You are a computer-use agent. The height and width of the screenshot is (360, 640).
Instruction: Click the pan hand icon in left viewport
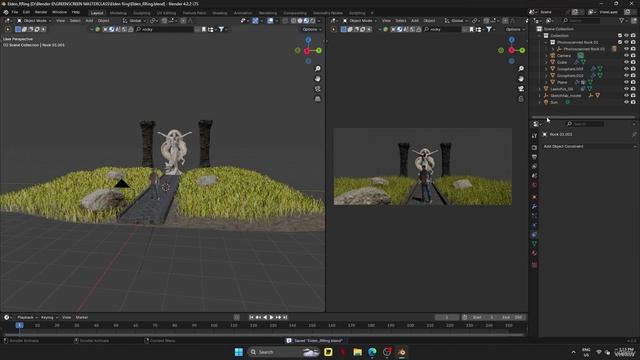click(x=318, y=79)
